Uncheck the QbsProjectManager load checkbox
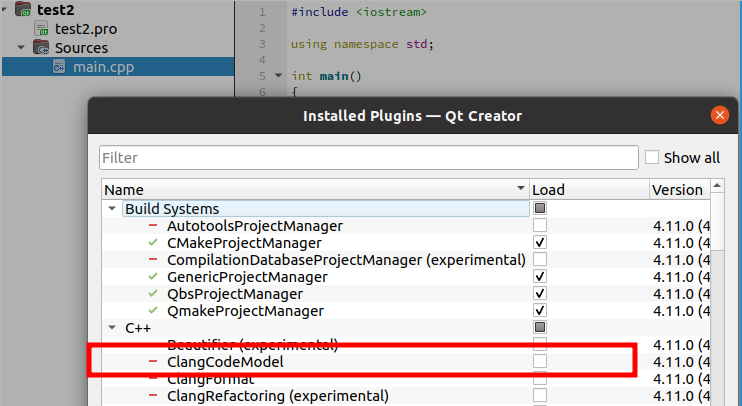This screenshot has width=742, height=406. [540, 293]
